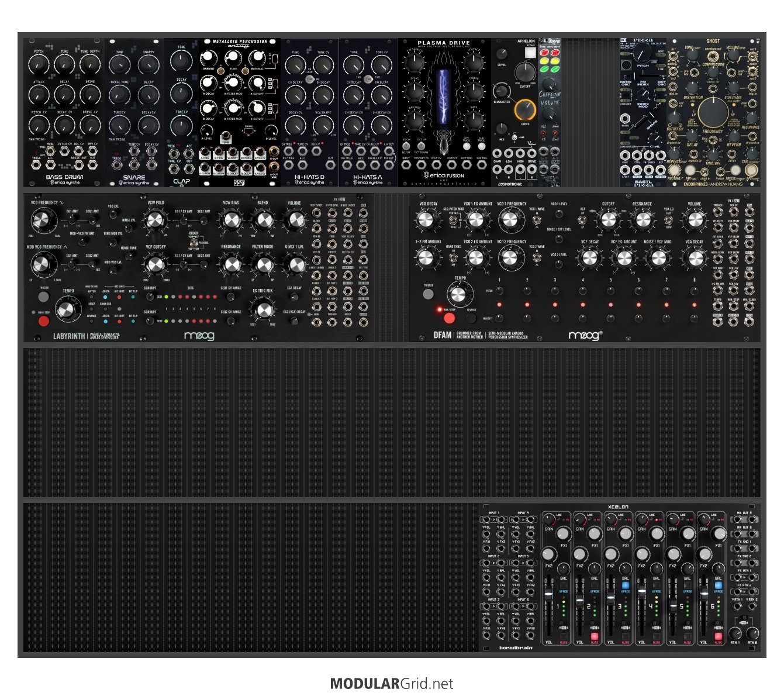Click the VCA Shape knob on Hi-Hats D
Viewport: 784px width, 696px height.
click(x=323, y=124)
